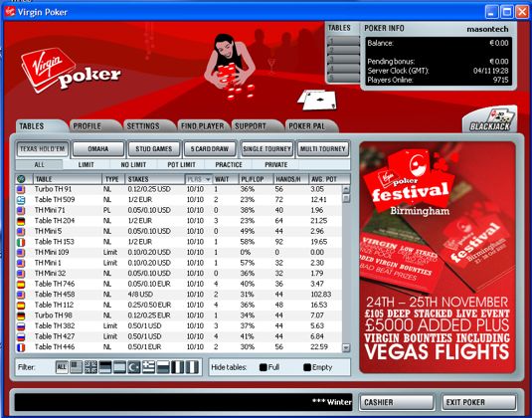Click the US flag on Table TH 458 row
Image resolution: width=532 pixels, height=418 pixels.
(21, 295)
